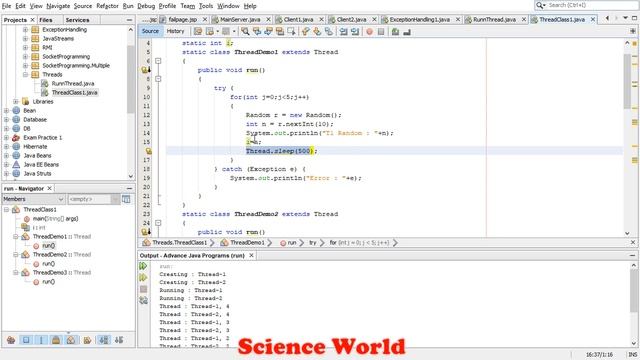The image size is (640, 360).
Task: Click the Uncomment toolbar icon
Action: (x=407, y=31)
